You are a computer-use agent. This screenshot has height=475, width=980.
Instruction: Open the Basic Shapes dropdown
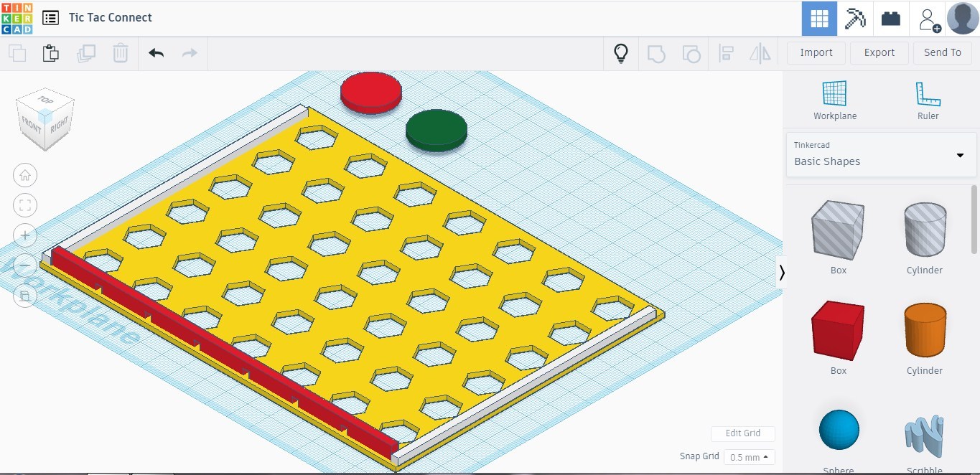coord(882,154)
